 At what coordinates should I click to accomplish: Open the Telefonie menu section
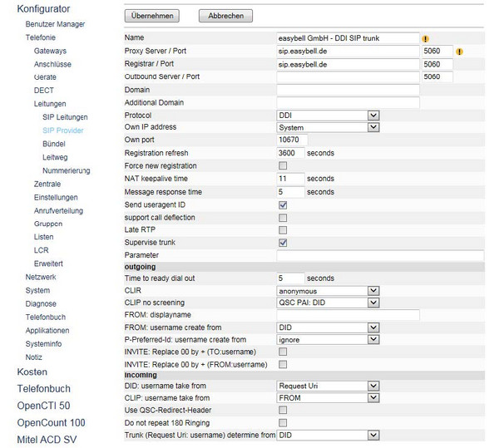point(41,37)
